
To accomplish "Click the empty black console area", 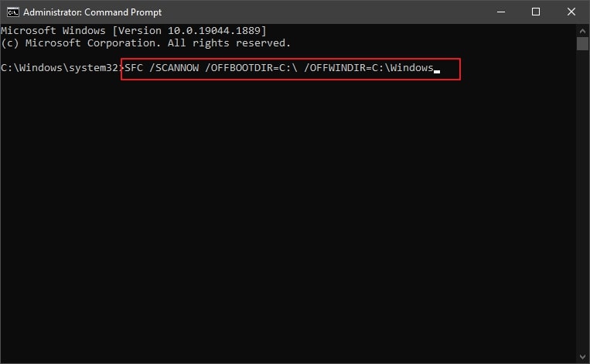I will [x=288, y=218].
